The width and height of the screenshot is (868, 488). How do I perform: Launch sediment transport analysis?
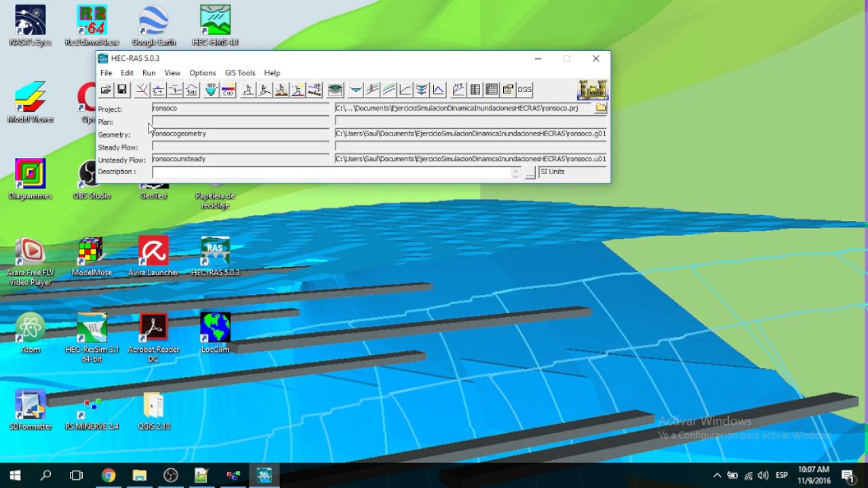pyautogui.click(x=281, y=89)
